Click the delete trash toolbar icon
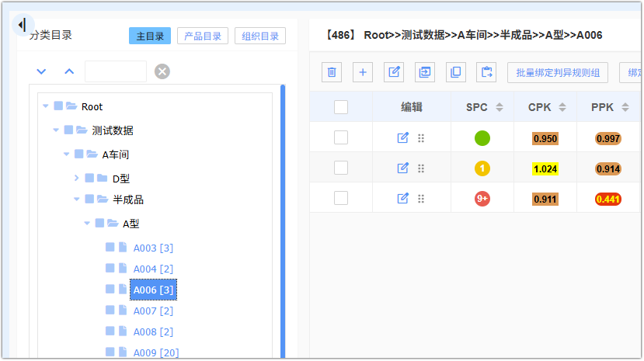 click(x=332, y=72)
